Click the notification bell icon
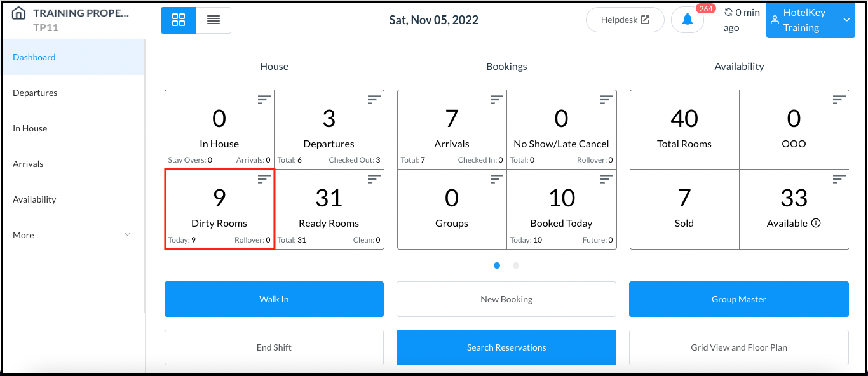868x376 pixels. 687,20
